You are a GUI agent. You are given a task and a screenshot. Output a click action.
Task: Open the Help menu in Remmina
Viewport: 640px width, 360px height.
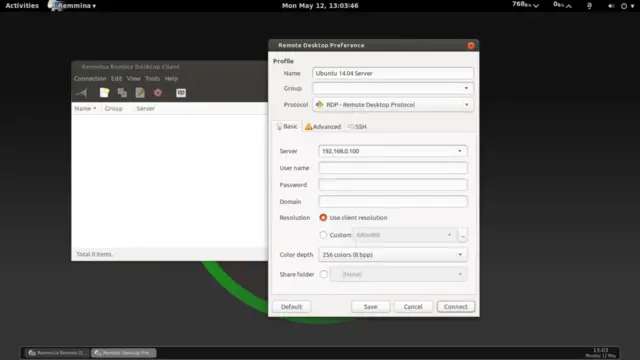(171, 78)
